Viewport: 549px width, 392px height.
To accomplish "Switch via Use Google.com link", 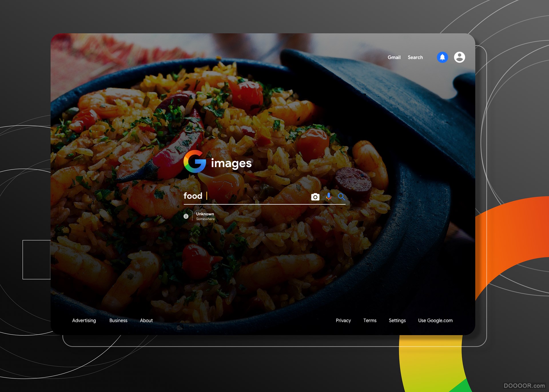I will (435, 321).
